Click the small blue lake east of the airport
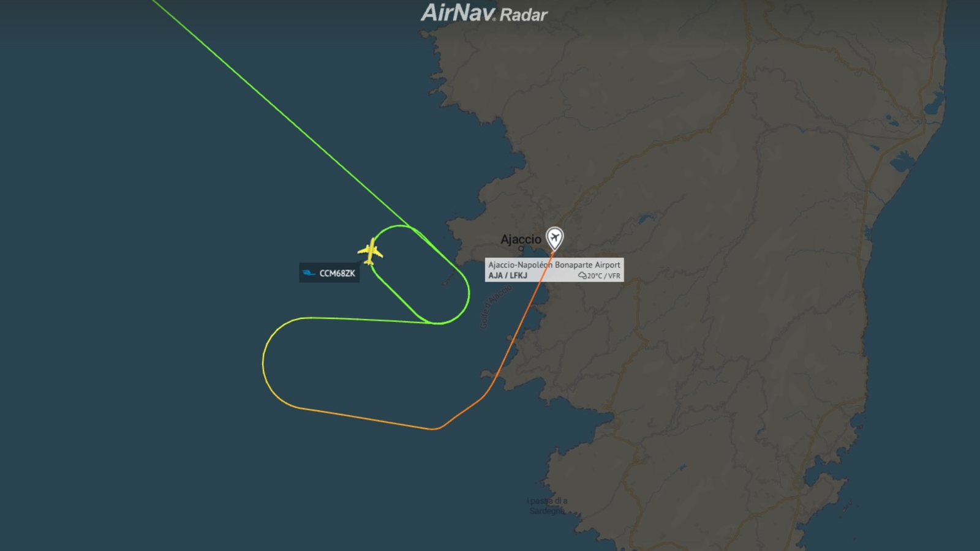The image size is (980, 551). pyautogui.click(x=647, y=217)
